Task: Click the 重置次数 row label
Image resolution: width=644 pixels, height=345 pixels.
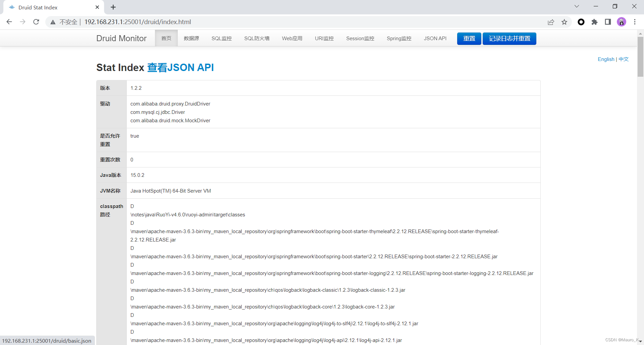Action: 110,160
